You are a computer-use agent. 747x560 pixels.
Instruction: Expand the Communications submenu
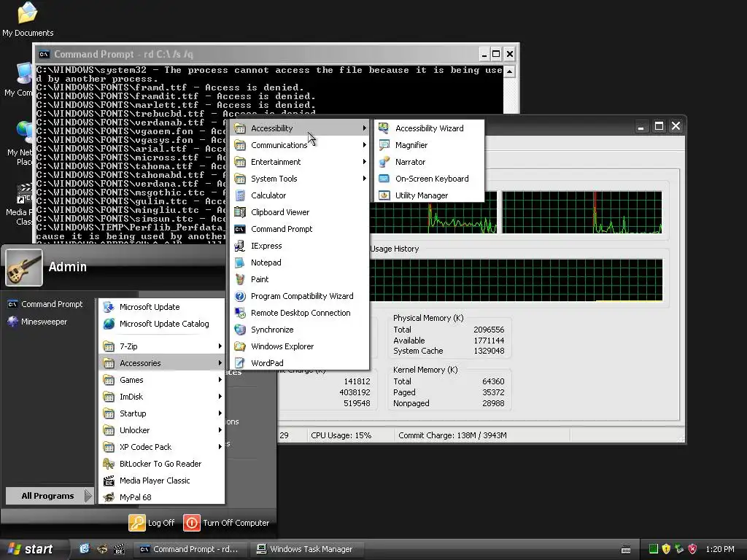tap(299, 145)
